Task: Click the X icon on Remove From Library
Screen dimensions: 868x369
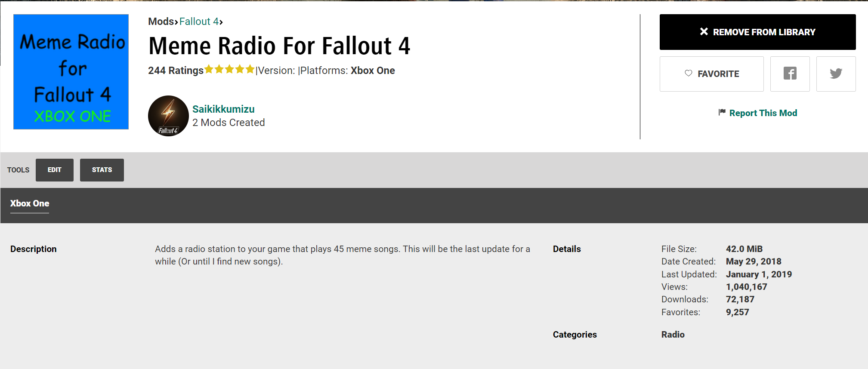Action: 704,31
